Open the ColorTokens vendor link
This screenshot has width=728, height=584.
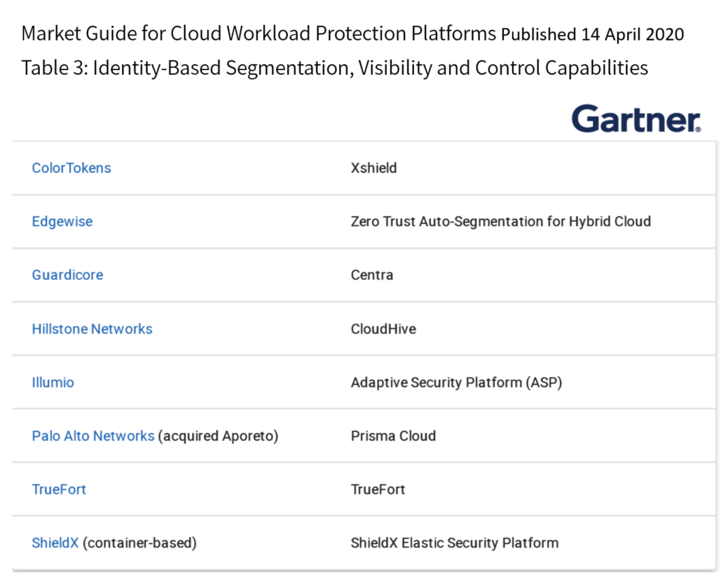(x=71, y=168)
